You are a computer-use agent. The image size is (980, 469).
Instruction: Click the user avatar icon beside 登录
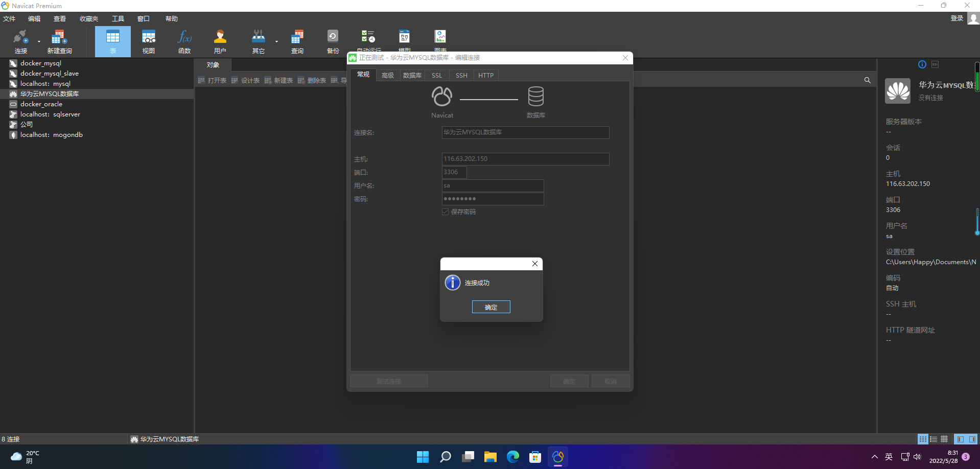point(973,18)
